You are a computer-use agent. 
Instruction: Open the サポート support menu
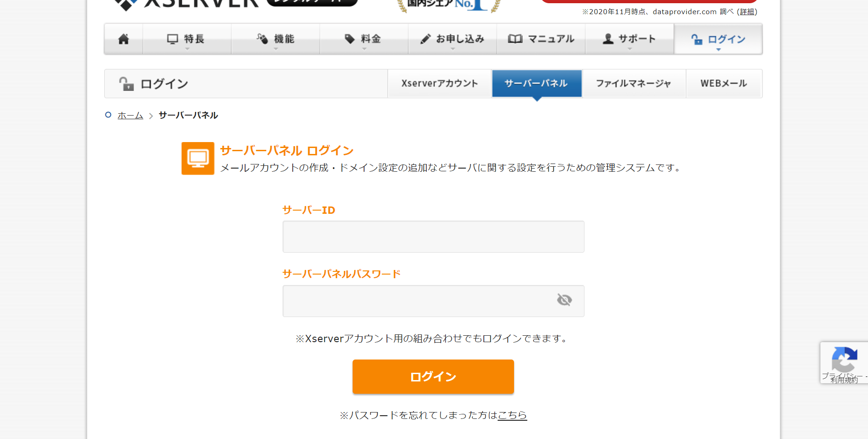(x=630, y=39)
